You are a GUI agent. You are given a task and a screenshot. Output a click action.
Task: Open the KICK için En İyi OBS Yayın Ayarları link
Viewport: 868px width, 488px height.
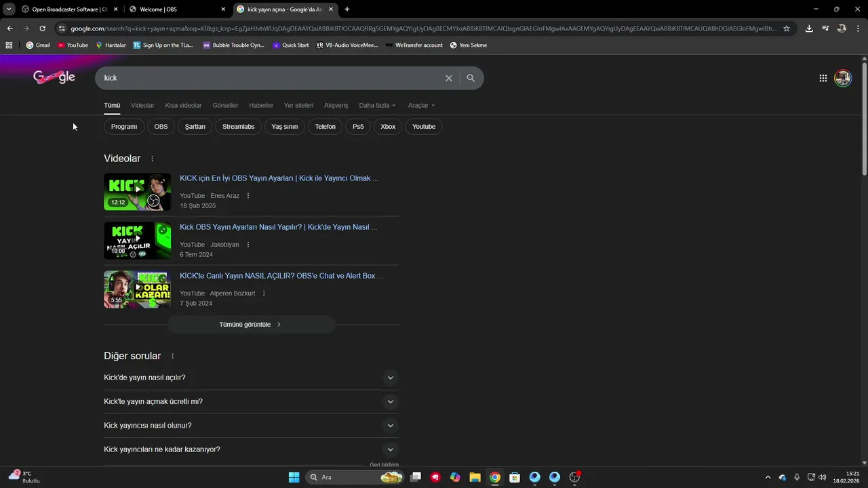[279, 178]
